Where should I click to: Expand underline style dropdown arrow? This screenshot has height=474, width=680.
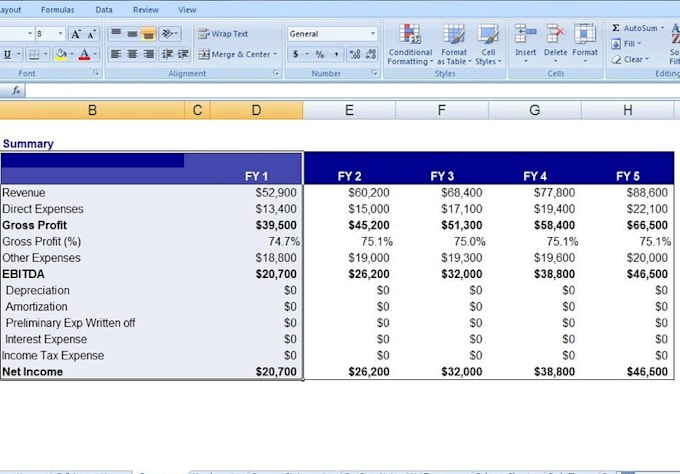(19, 54)
